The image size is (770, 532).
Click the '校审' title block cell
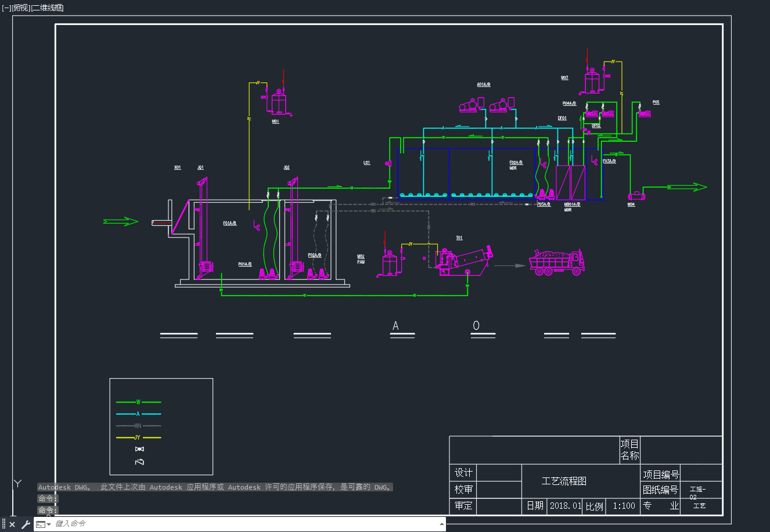click(x=463, y=490)
